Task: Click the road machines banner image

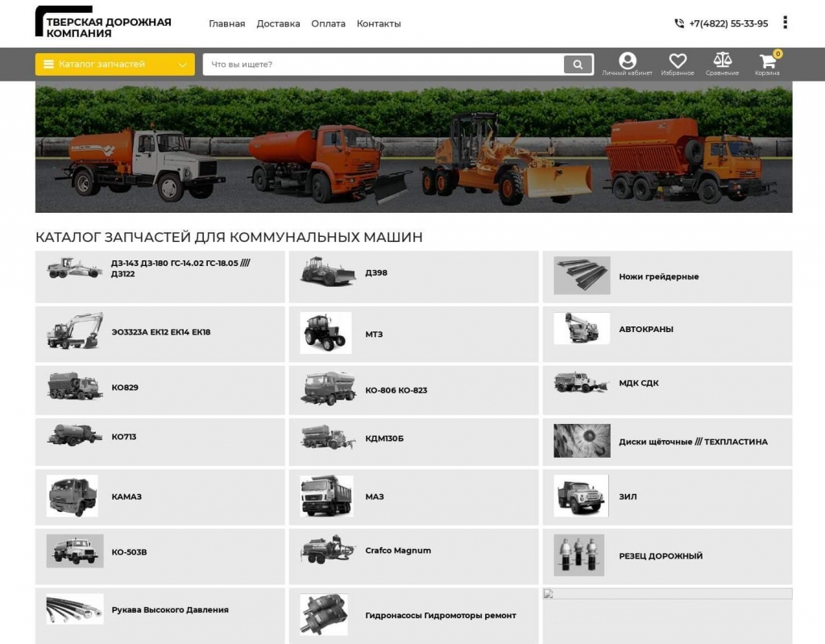Action: (x=413, y=147)
